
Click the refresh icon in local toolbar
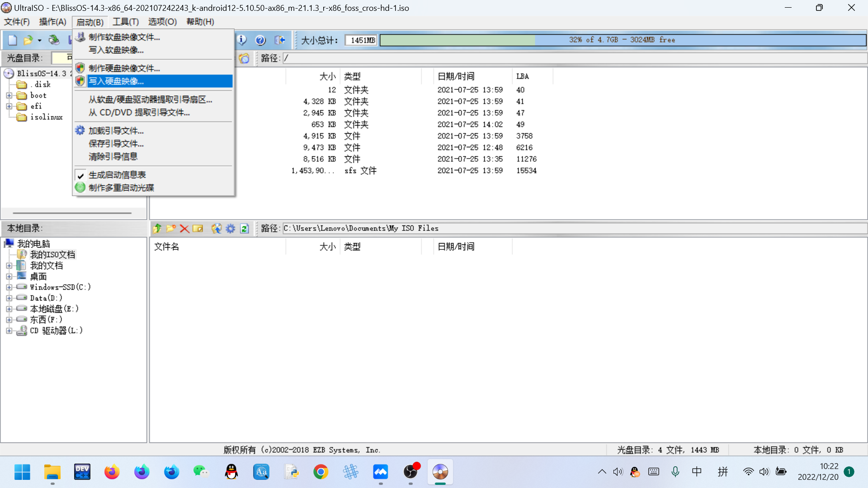coord(245,229)
